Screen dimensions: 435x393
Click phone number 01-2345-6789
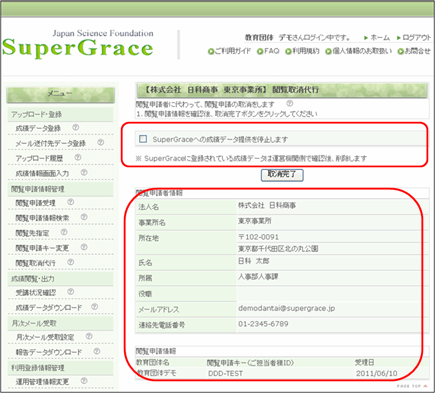(263, 324)
